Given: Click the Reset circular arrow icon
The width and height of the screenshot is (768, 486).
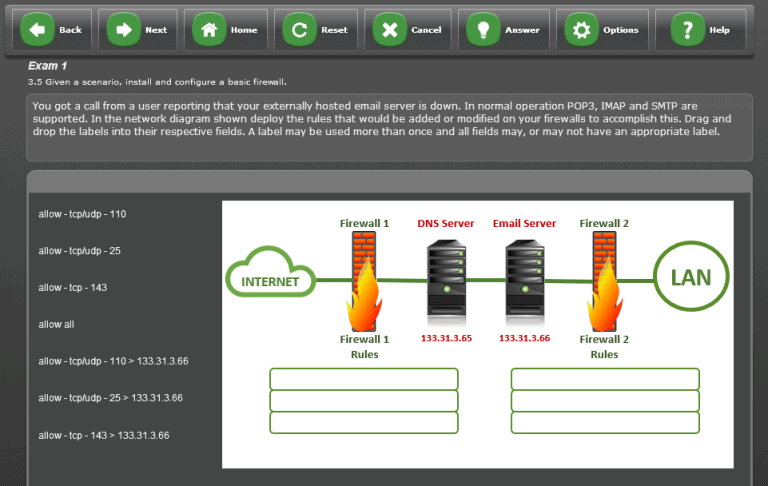Looking at the screenshot, I should coord(299,30).
